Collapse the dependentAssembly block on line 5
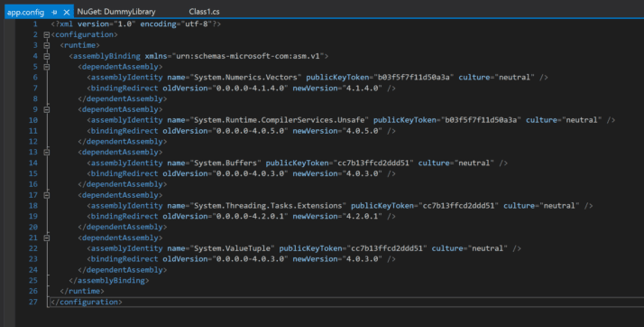The height and width of the screenshot is (327, 644). click(x=47, y=67)
